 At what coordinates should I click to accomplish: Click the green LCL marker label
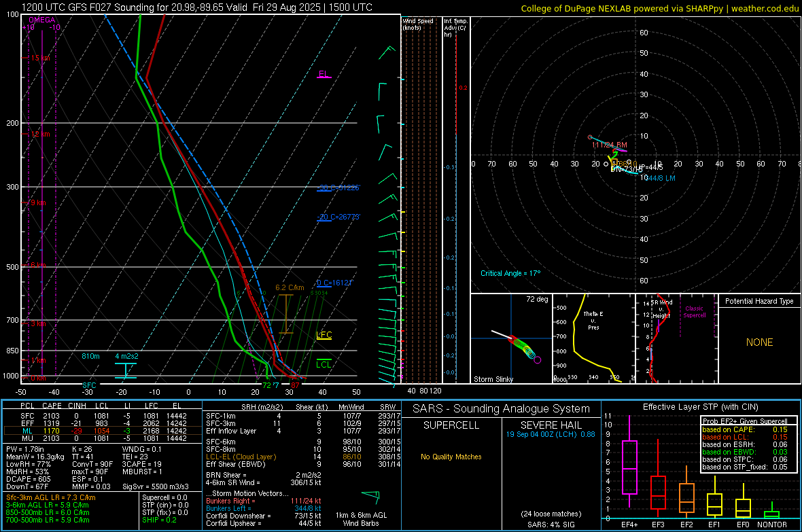(324, 364)
